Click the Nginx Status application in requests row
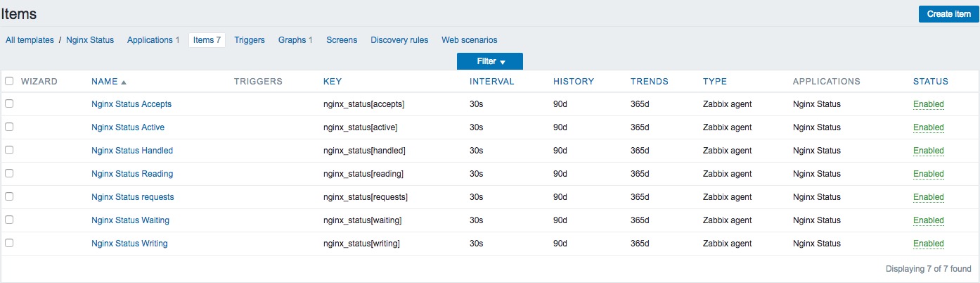Viewport: 980px width, 283px height. coord(817,197)
